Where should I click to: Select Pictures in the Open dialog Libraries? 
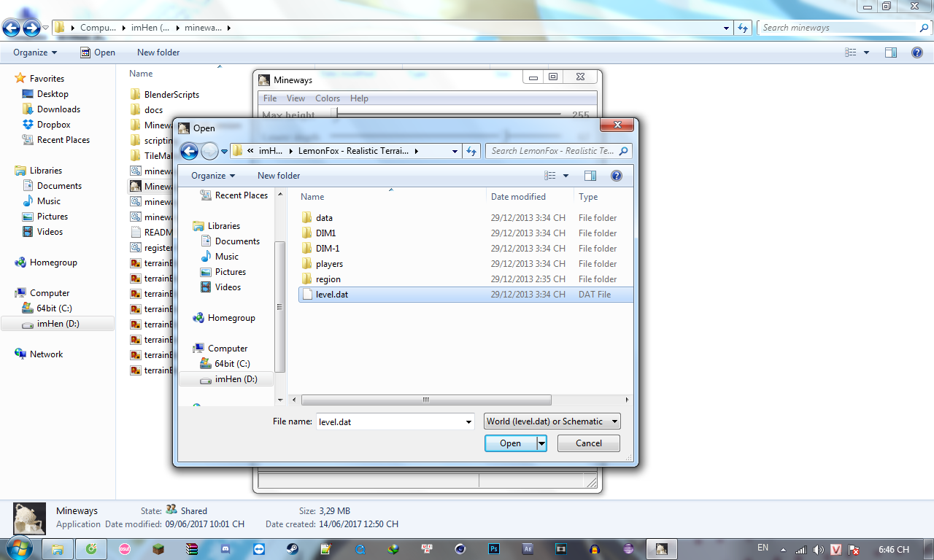pyautogui.click(x=223, y=272)
